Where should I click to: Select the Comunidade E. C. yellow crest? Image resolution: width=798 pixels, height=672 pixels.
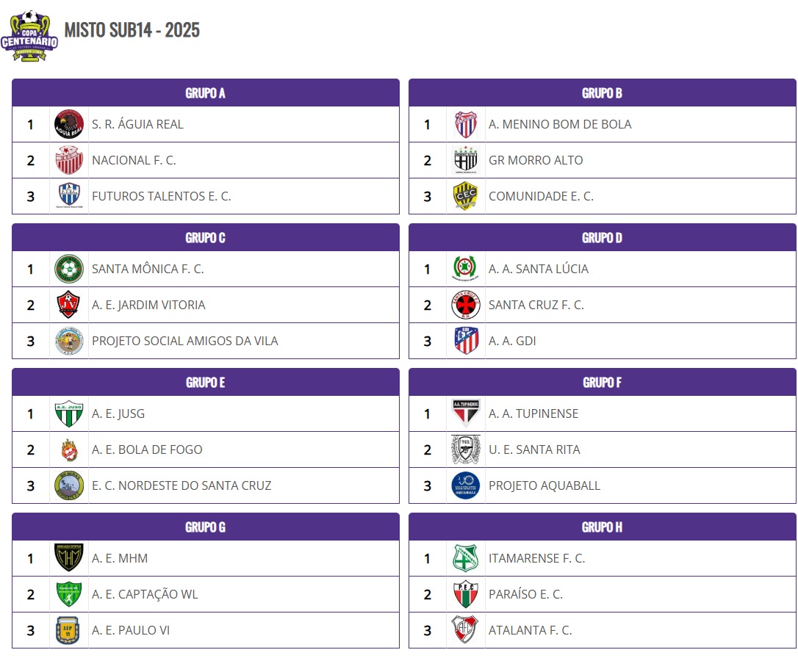pyautogui.click(x=466, y=196)
